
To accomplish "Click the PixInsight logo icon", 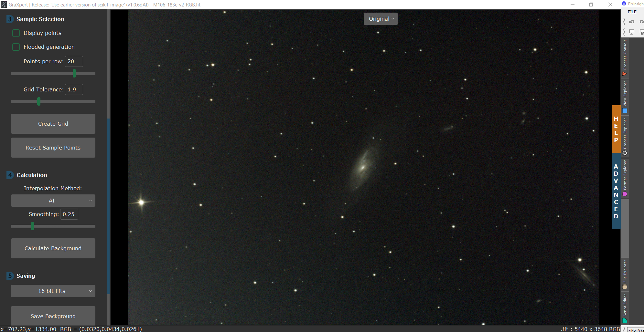I will (624, 4).
